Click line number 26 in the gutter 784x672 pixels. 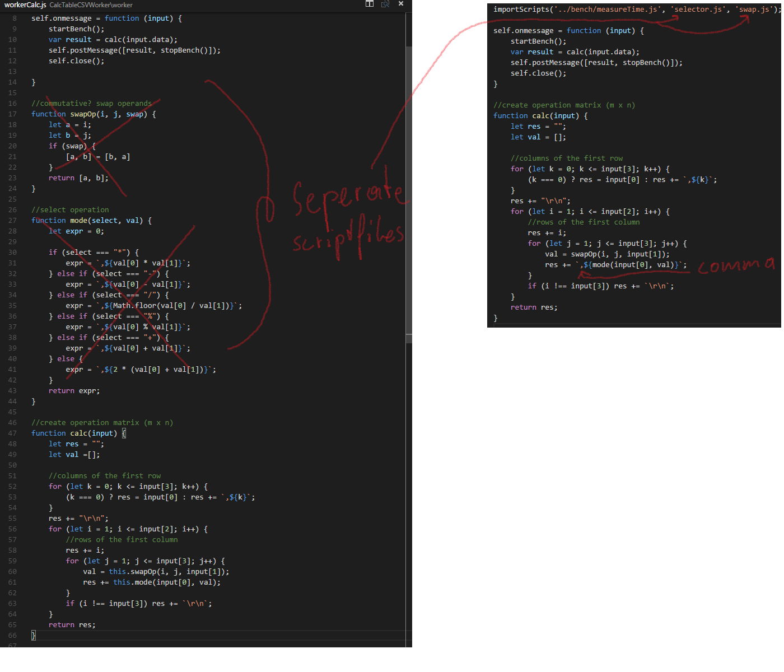pyautogui.click(x=12, y=209)
